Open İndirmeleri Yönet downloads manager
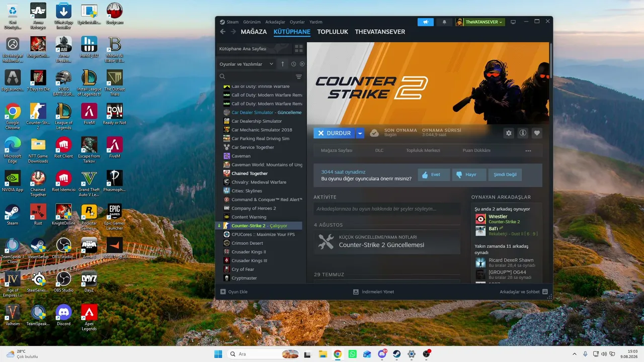 click(x=373, y=292)
